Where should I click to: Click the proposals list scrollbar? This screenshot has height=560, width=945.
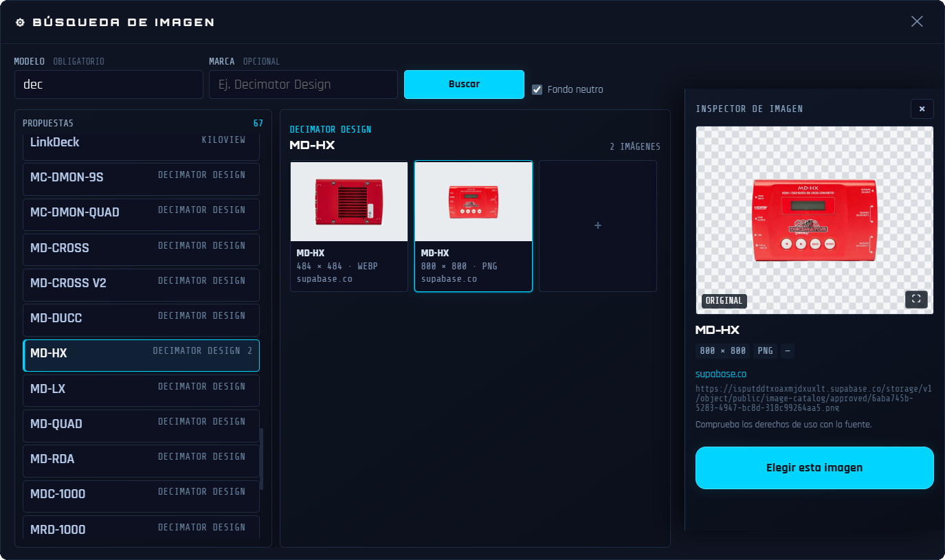(261, 459)
